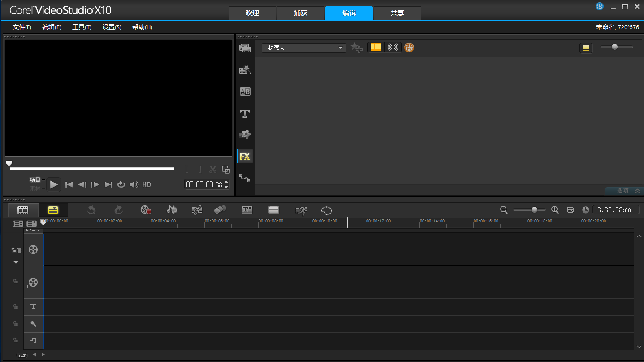
Task: Open the Title library (T icon)
Action: point(245,113)
